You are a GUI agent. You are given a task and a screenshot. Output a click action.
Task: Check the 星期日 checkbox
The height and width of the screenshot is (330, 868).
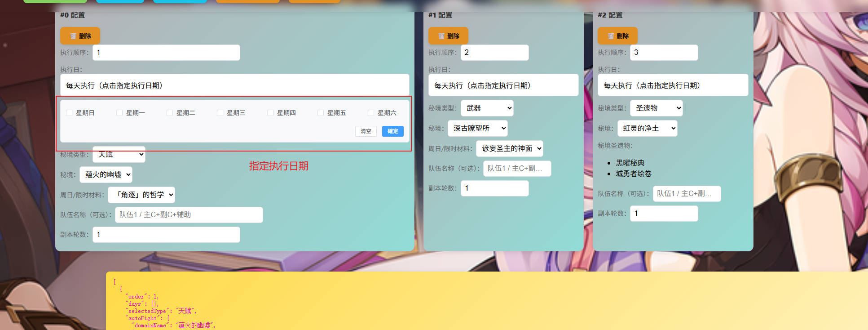[69, 113]
